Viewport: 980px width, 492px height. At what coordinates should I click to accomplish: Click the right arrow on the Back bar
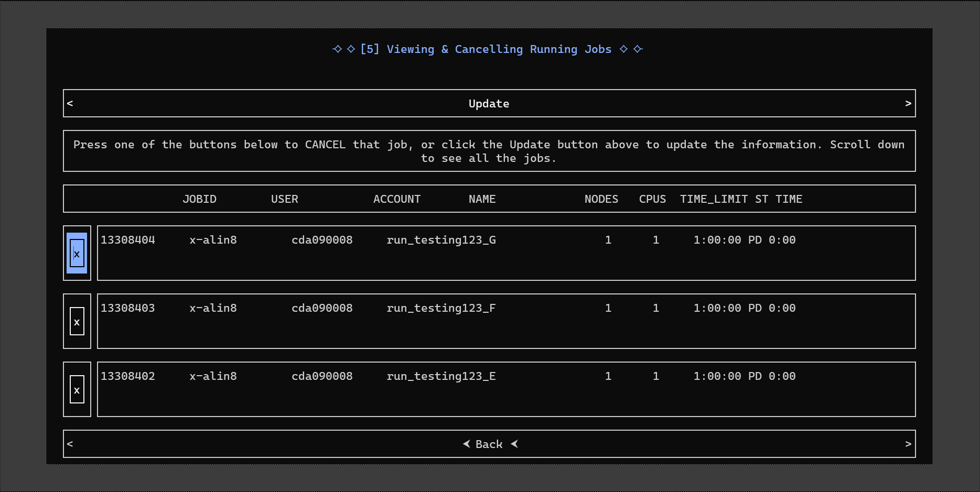pos(909,444)
